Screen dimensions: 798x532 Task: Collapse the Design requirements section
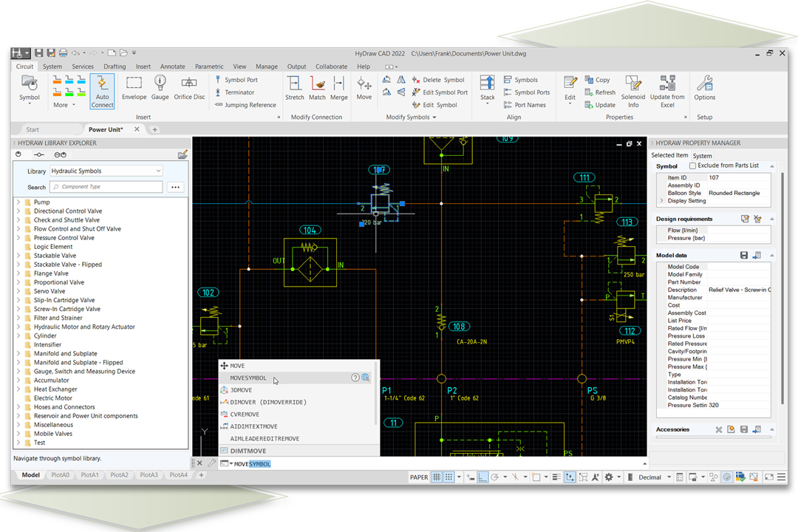point(772,219)
